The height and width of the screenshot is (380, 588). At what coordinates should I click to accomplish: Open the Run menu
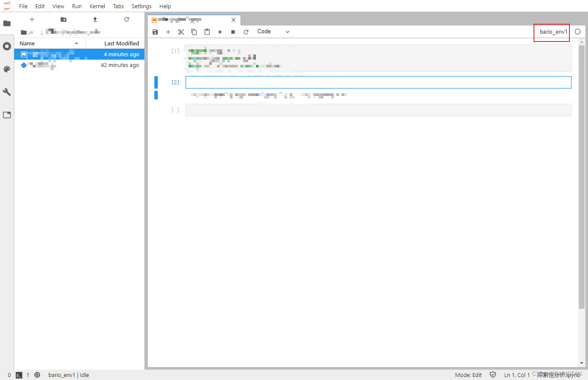(x=77, y=6)
